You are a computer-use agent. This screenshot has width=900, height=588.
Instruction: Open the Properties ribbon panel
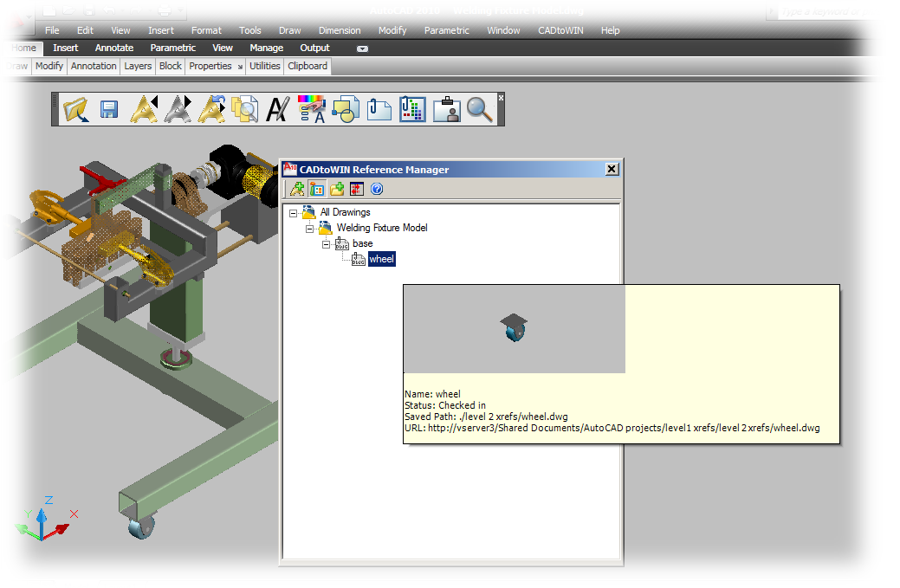[x=210, y=66]
